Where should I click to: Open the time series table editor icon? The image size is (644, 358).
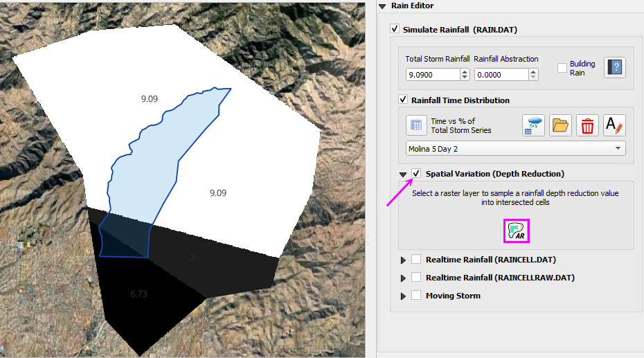tap(416, 125)
